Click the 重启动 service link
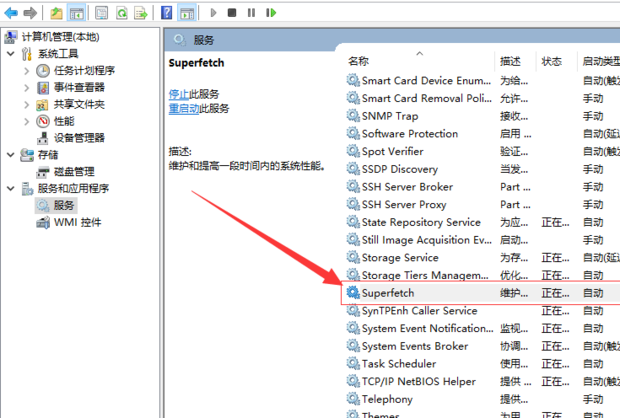The height and width of the screenshot is (418, 620). (182, 108)
